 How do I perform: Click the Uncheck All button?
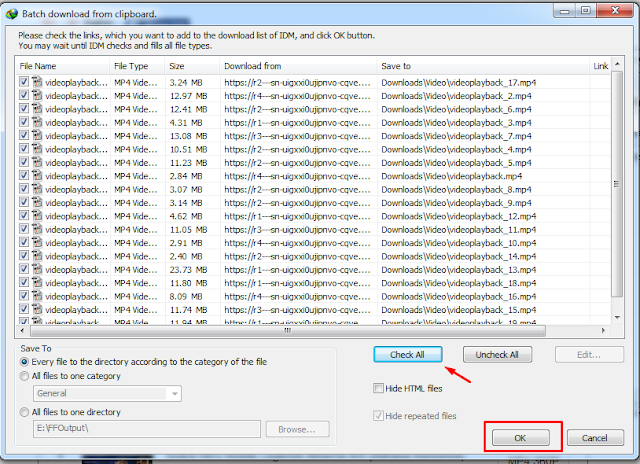coord(497,355)
